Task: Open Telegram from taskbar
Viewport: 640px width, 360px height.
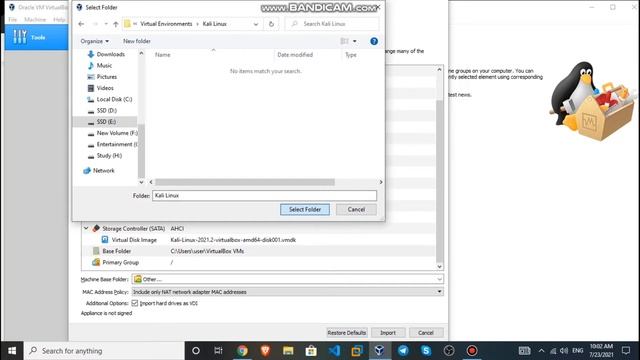Action: [403, 351]
